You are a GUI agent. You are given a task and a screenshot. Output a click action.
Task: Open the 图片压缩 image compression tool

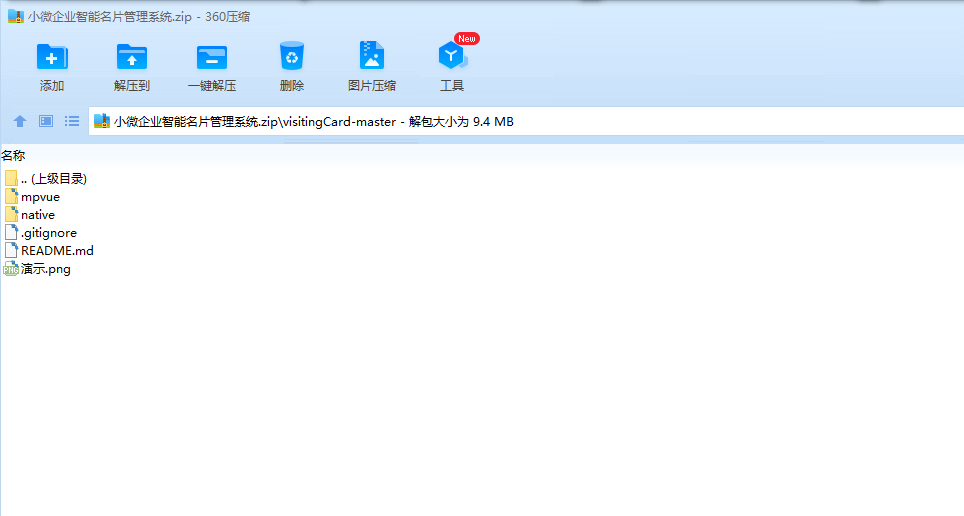pyautogui.click(x=371, y=56)
